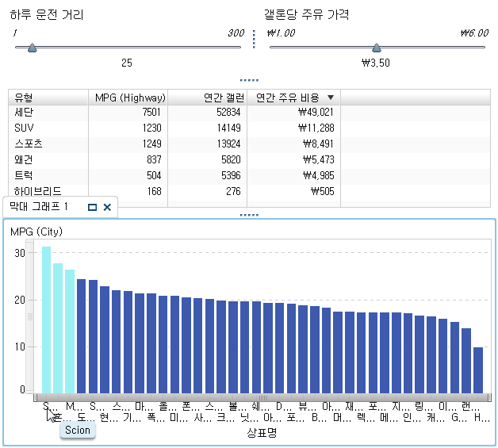Sort by the MPG (Highway) column header
Screen dimensions: 498x448
pyautogui.click(x=129, y=98)
